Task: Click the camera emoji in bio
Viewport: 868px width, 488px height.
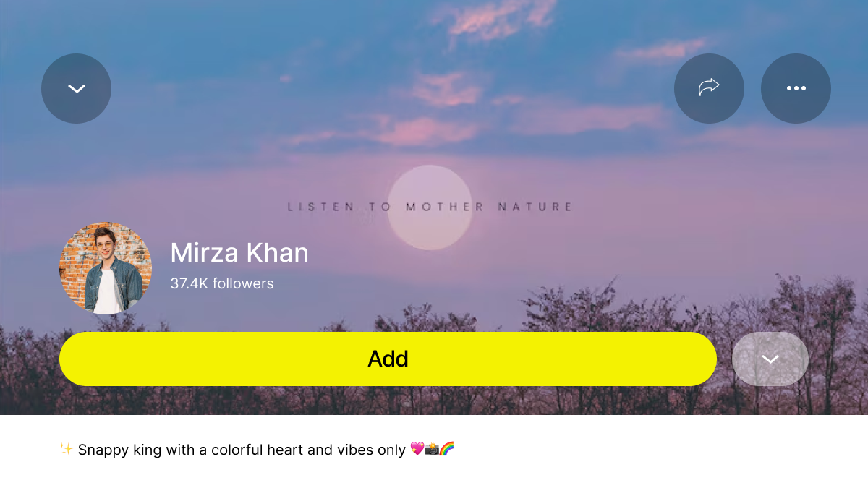Action: point(432,450)
